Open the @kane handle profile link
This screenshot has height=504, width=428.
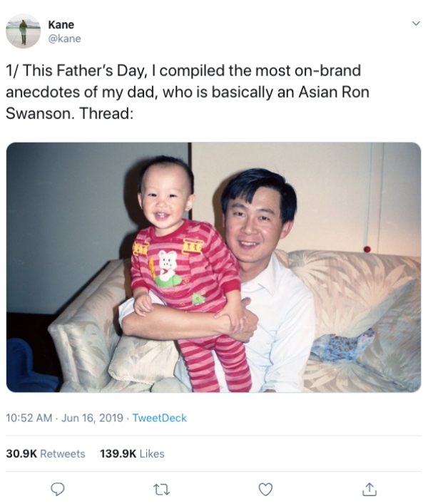click(x=64, y=38)
